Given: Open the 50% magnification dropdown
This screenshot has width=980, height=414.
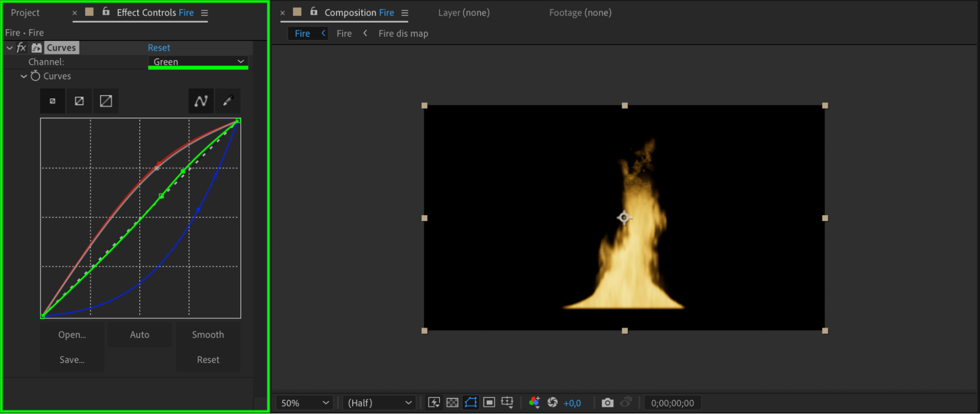Looking at the screenshot, I should point(304,403).
